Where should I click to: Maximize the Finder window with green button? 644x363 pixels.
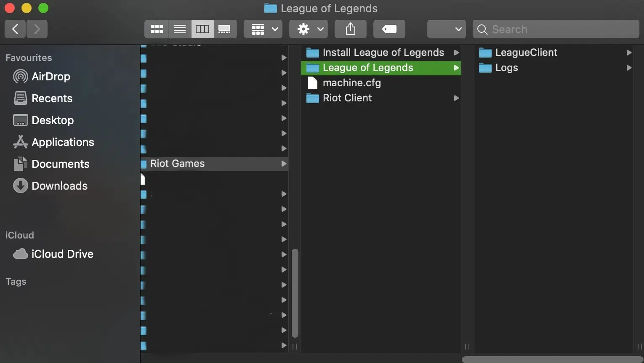43,8
